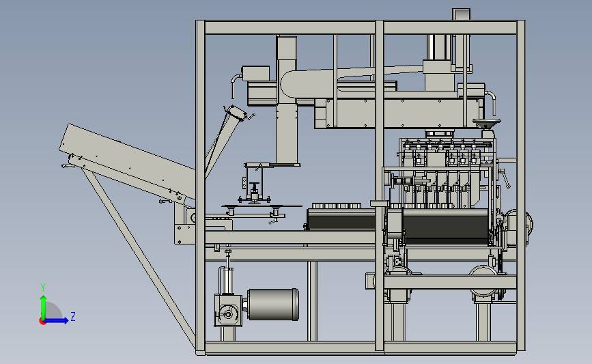Select the gearbox attached to the motor
This screenshot has height=364, width=592.
(x=228, y=310)
